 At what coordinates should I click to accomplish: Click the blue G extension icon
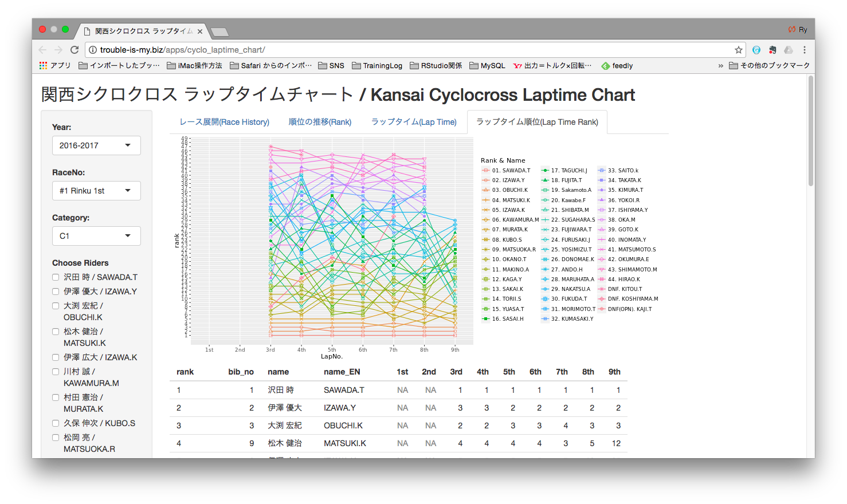point(756,50)
